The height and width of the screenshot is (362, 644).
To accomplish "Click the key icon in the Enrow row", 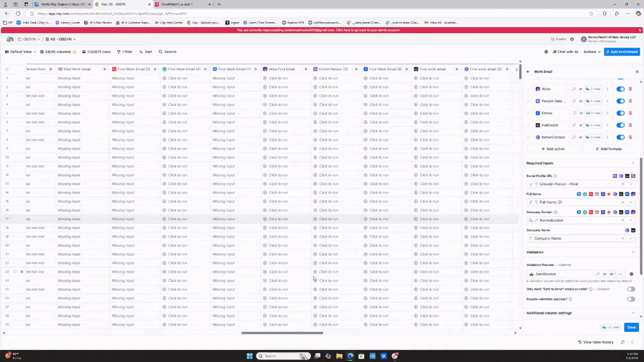I will (x=574, y=113).
